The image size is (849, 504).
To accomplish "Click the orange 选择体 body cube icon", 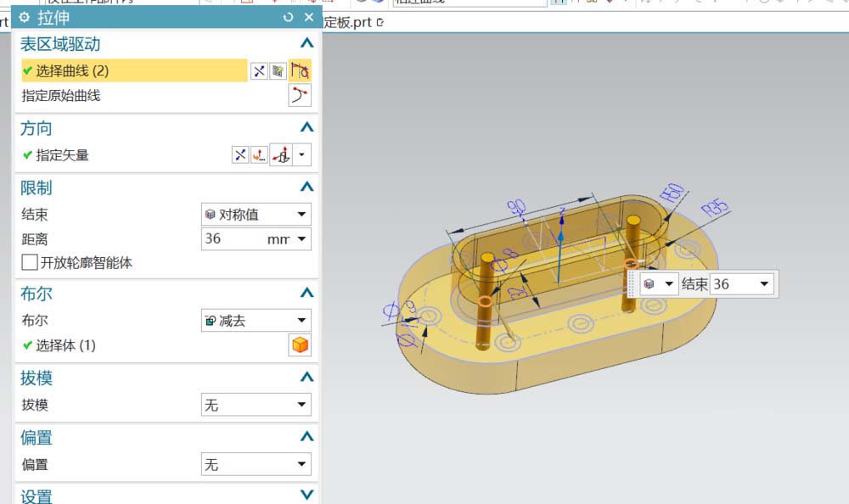I will (x=300, y=345).
